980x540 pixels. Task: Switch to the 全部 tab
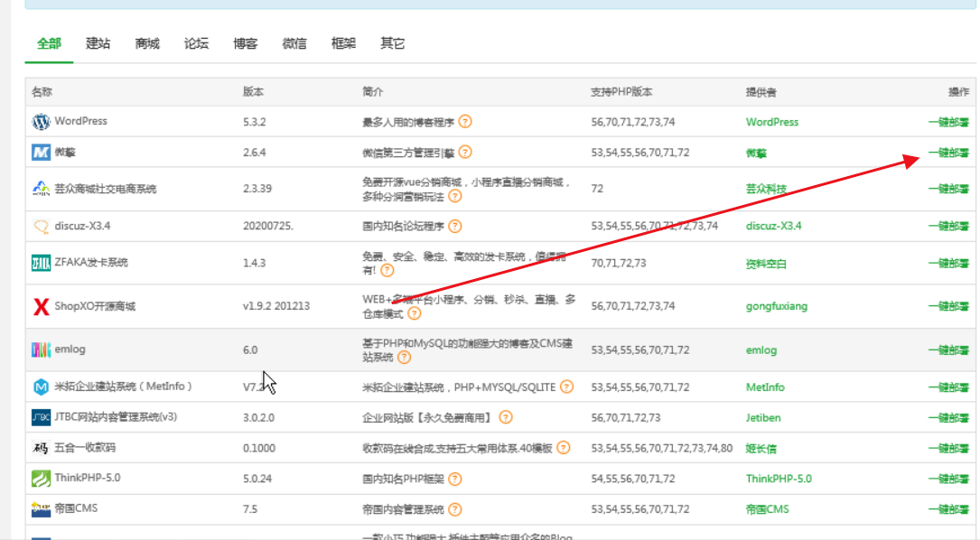[x=49, y=43]
